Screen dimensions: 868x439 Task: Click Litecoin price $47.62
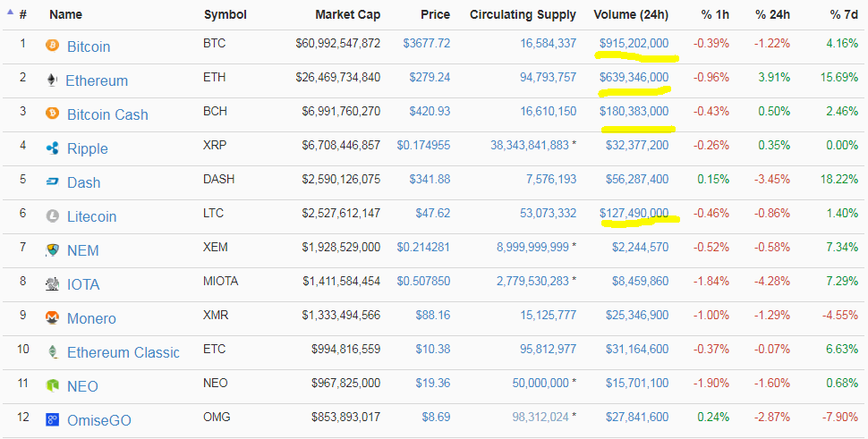coord(433,214)
